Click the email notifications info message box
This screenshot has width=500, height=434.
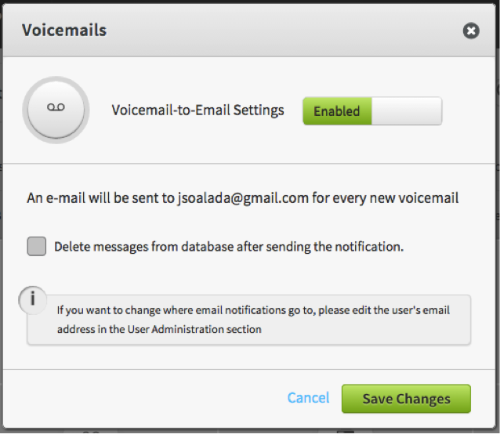pos(249,320)
